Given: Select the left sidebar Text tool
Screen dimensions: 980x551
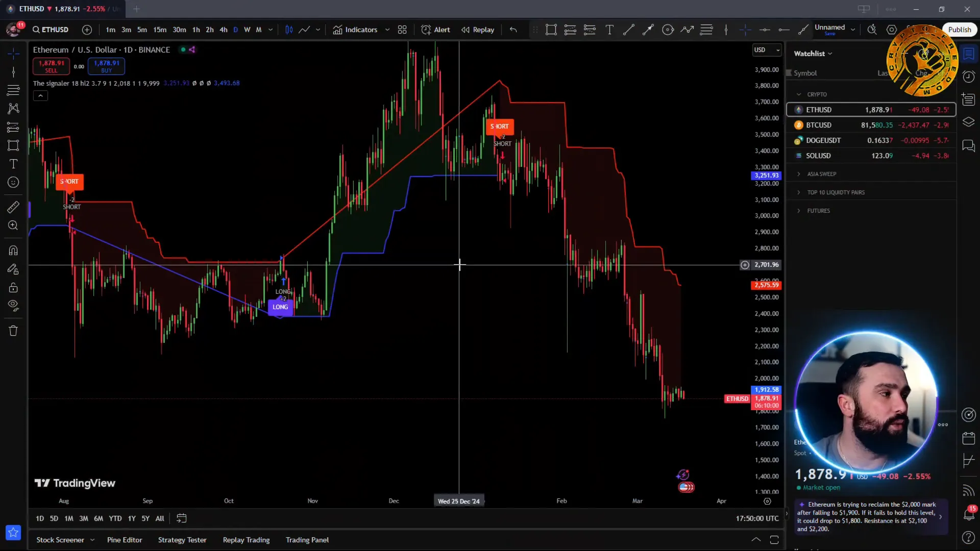Looking at the screenshot, I should coord(13,164).
